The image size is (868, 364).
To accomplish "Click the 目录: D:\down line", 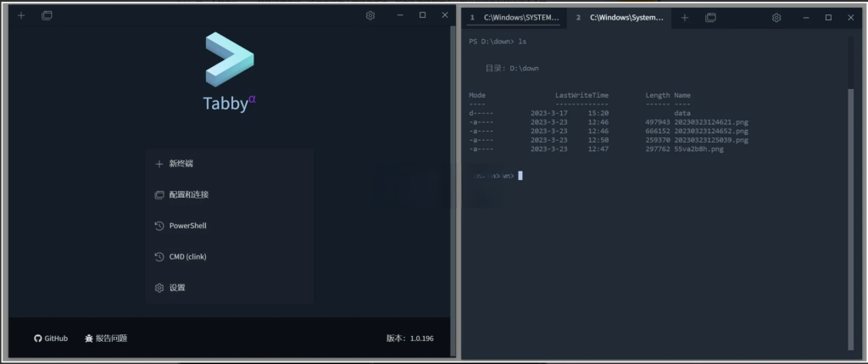I will coord(512,68).
